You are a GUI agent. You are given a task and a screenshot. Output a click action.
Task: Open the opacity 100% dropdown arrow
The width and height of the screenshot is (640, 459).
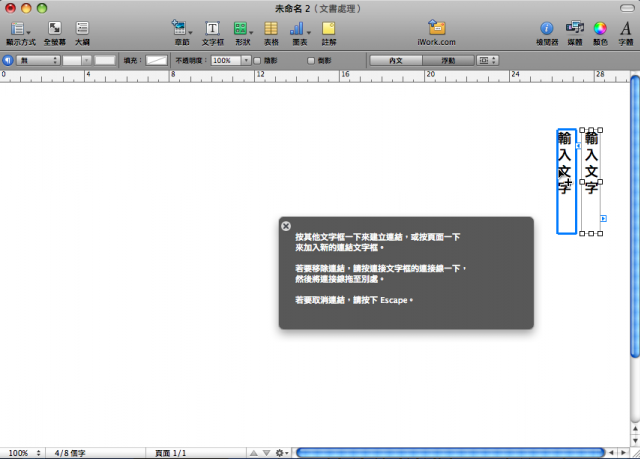coord(246,60)
